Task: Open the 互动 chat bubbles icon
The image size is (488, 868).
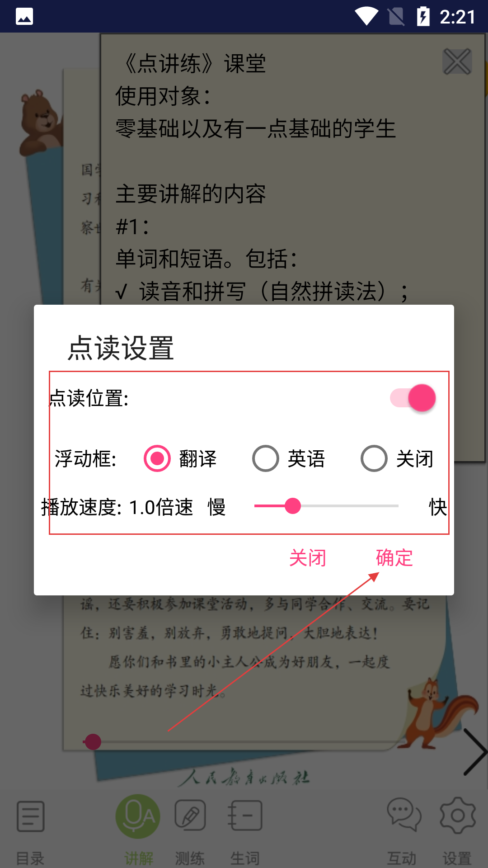Action: point(404,815)
